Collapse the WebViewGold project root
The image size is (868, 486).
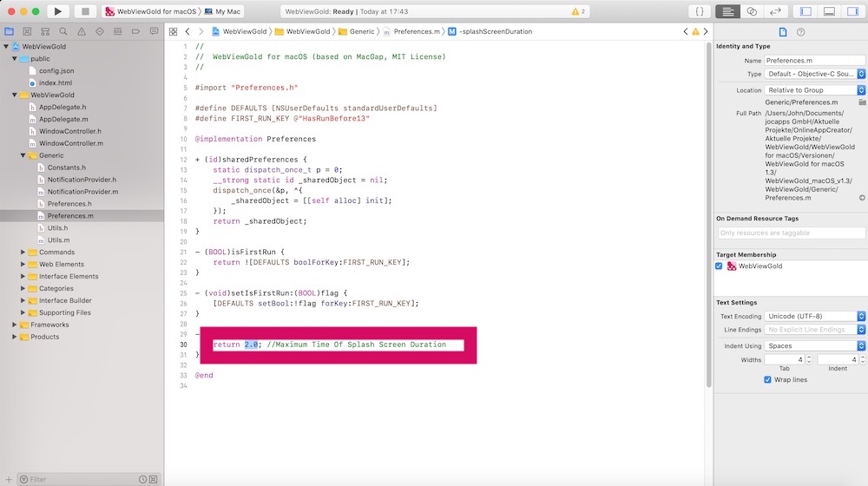[6, 47]
